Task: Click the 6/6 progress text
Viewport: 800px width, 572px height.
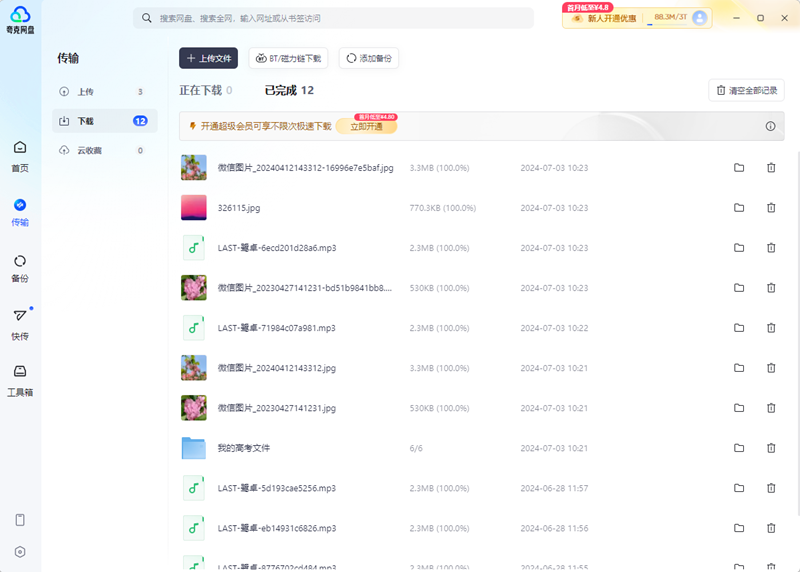Action: pos(416,448)
